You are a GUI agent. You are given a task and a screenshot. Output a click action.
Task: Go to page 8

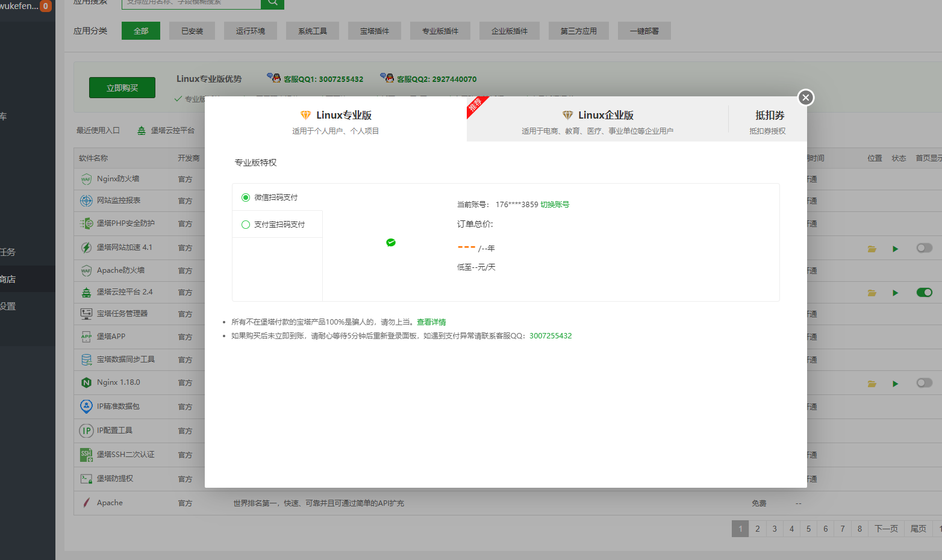click(859, 529)
